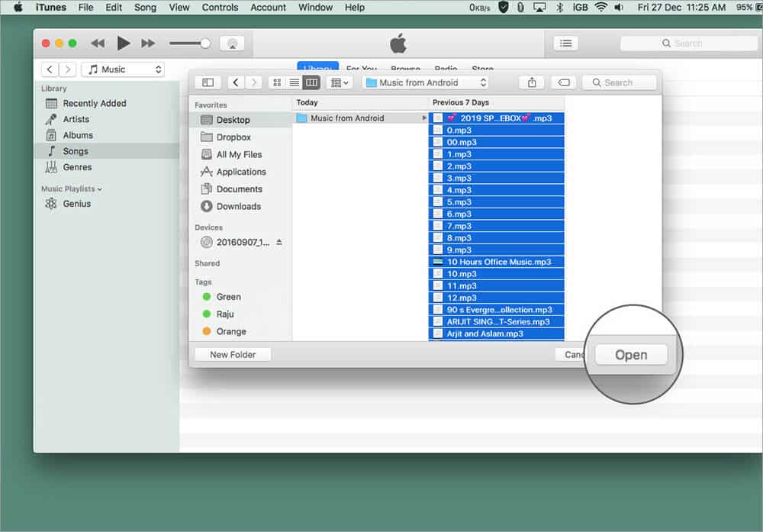Select ARIJIT SING...T-Series.mp3
This screenshot has height=532, width=763.
point(497,322)
